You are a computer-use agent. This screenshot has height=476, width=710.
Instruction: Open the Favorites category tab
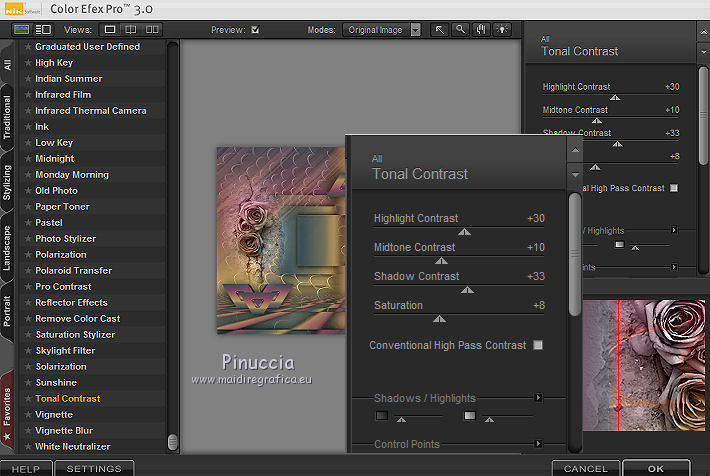click(x=7, y=411)
